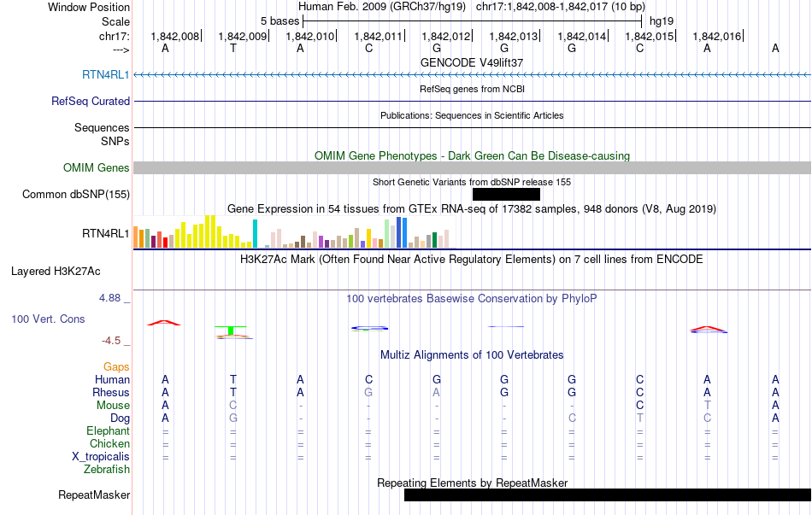
Task: Click the GENCODE V49lift37 track title
Action: pos(472,62)
